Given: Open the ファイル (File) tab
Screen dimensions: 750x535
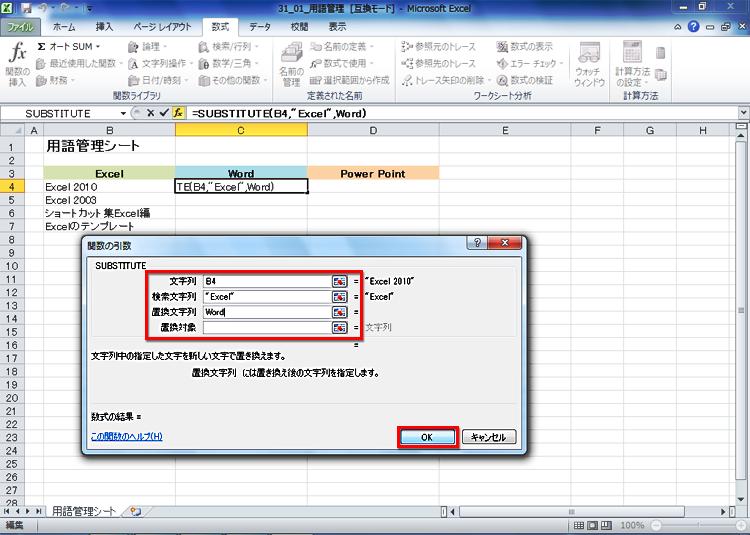Looking at the screenshot, I should (x=20, y=27).
